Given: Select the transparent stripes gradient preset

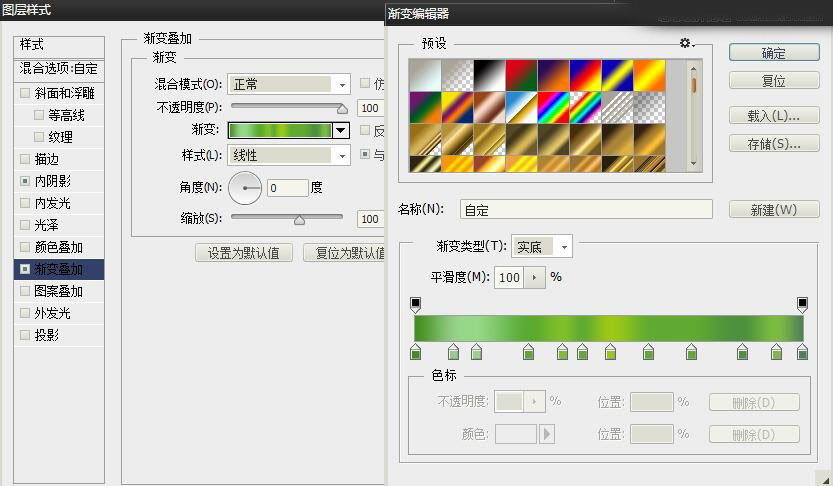Looking at the screenshot, I should click(617, 107).
